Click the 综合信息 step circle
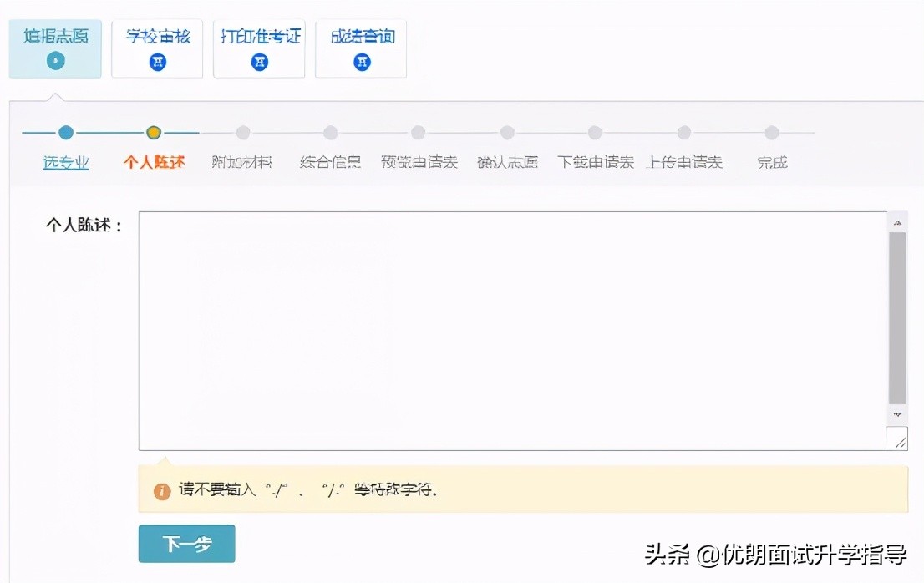Image resolution: width=924 pixels, height=583 pixels. [x=331, y=133]
